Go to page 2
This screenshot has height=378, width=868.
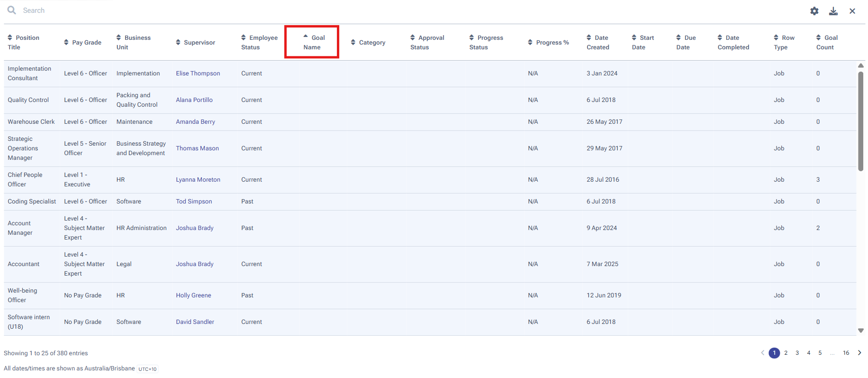(x=786, y=353)
